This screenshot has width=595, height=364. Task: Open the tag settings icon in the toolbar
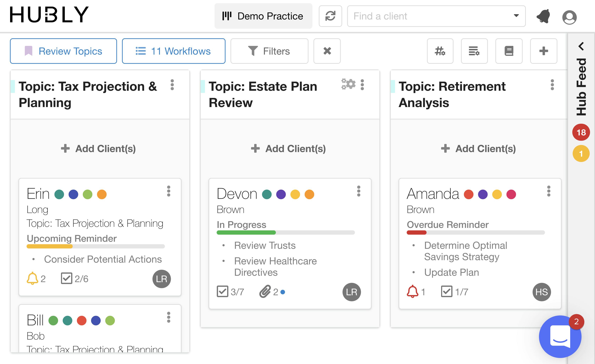tap(440, 51)
